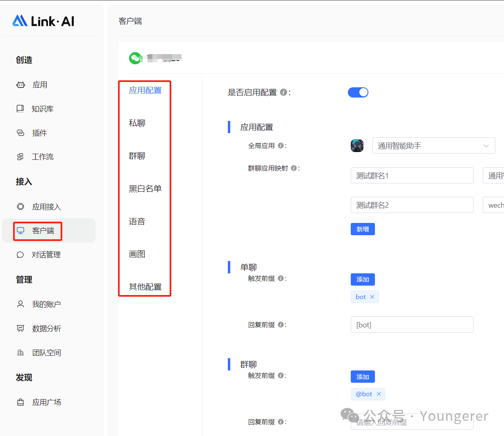Remove the @bot trigger prefix tag
This screenshot has width=504, height=436.
tap(379, 394)
